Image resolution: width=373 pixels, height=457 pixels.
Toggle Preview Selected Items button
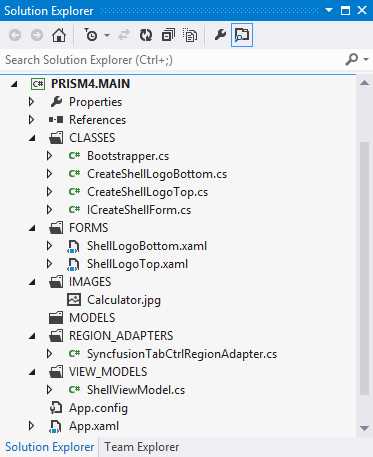[242, 35]
